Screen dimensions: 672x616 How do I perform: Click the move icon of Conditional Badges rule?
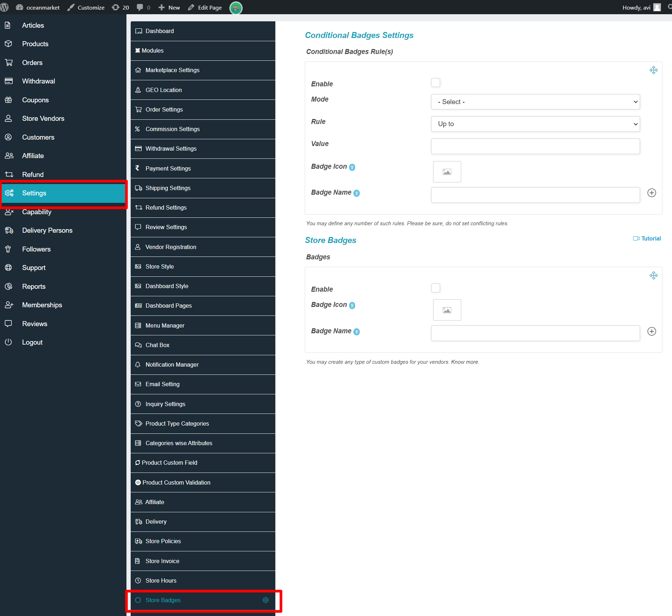(x=654, y=70)
